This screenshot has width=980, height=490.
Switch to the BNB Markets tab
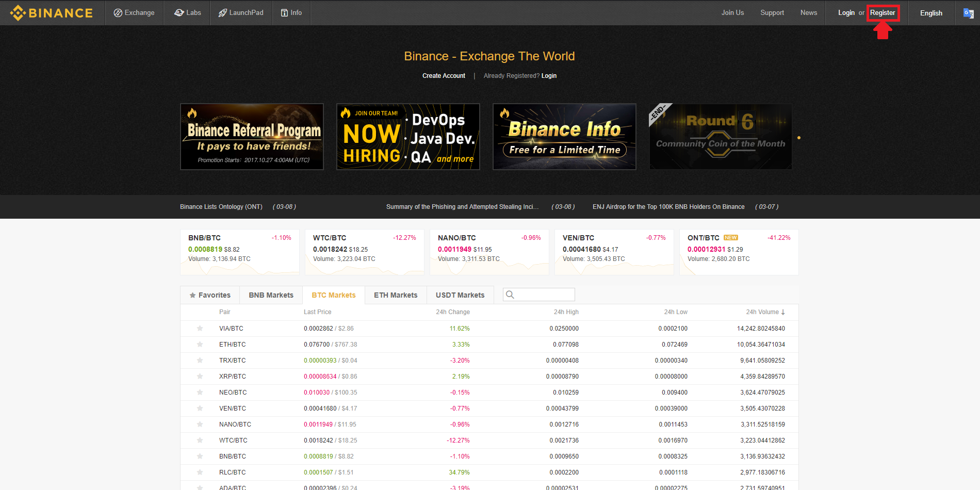(271, 295)
